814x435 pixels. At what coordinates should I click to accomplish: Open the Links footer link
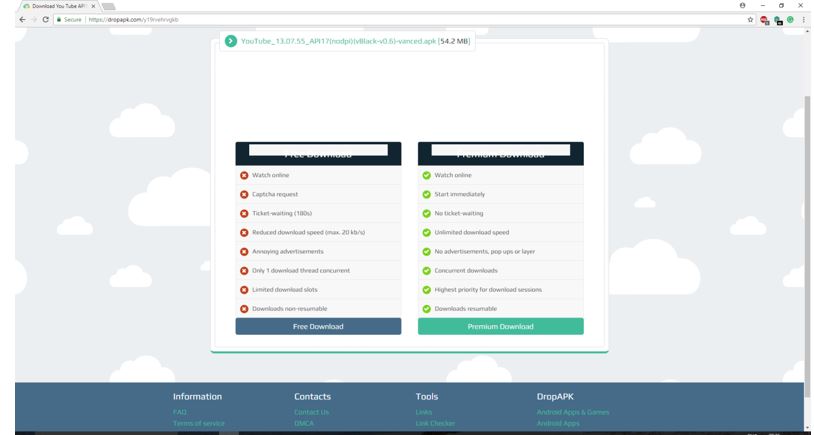(424, 412)
